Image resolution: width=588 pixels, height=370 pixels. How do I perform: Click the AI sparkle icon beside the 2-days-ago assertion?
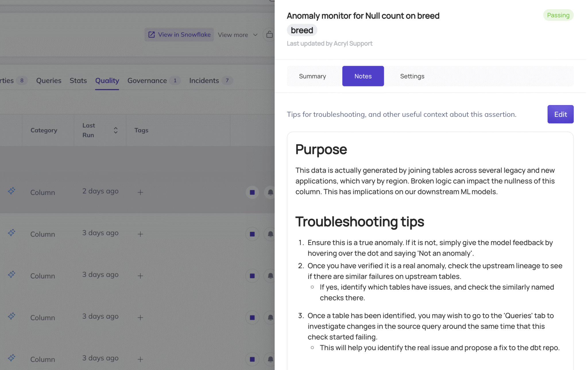pyautogui.click(x=11, y=191)
